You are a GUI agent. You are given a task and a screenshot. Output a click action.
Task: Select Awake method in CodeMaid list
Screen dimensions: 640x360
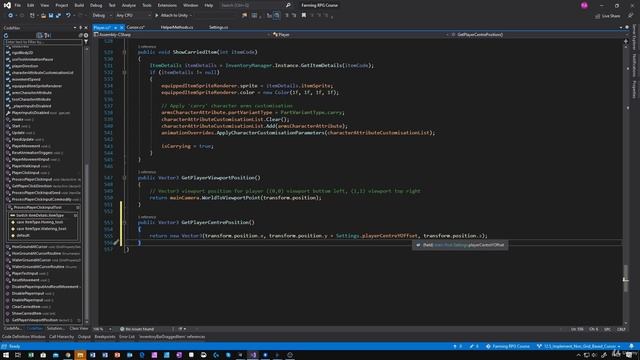click(18, 119)
